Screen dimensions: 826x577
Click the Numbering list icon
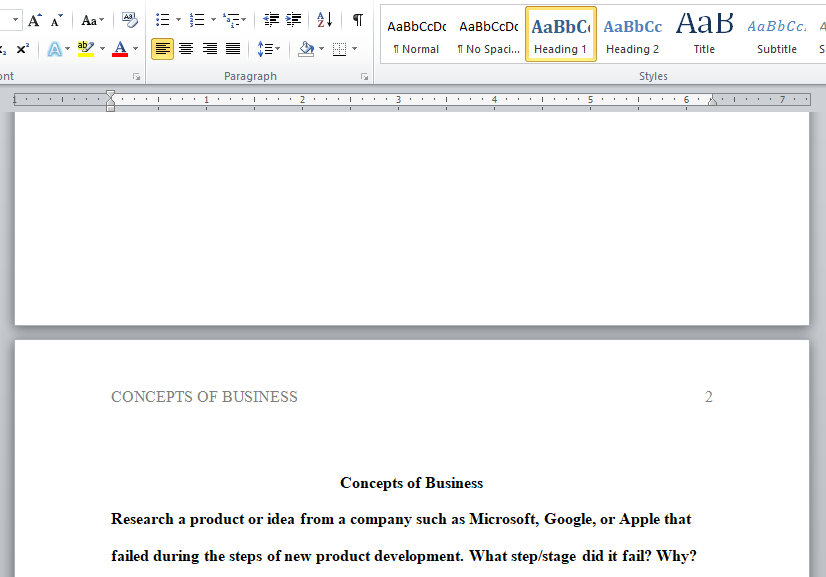tap(197, 20)
